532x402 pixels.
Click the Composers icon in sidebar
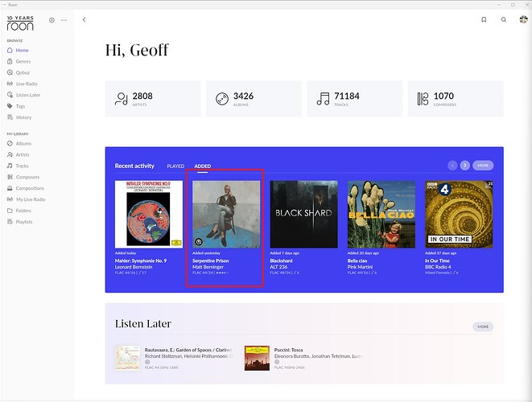pyautogui.click(x=10, y=177)
